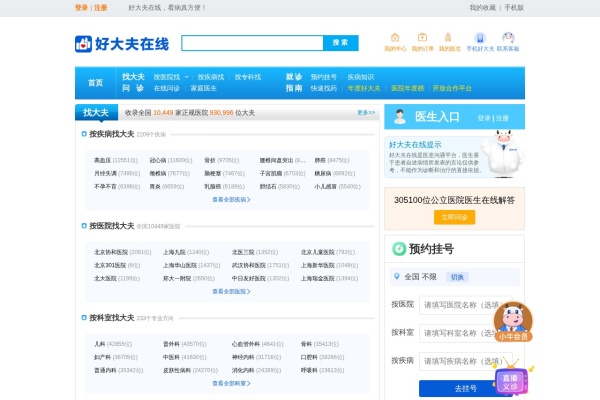The width and height of the screenshot is (600, 400).
Task: Open the 小牛会员 cow mascot badge
Action: (513, 322)
